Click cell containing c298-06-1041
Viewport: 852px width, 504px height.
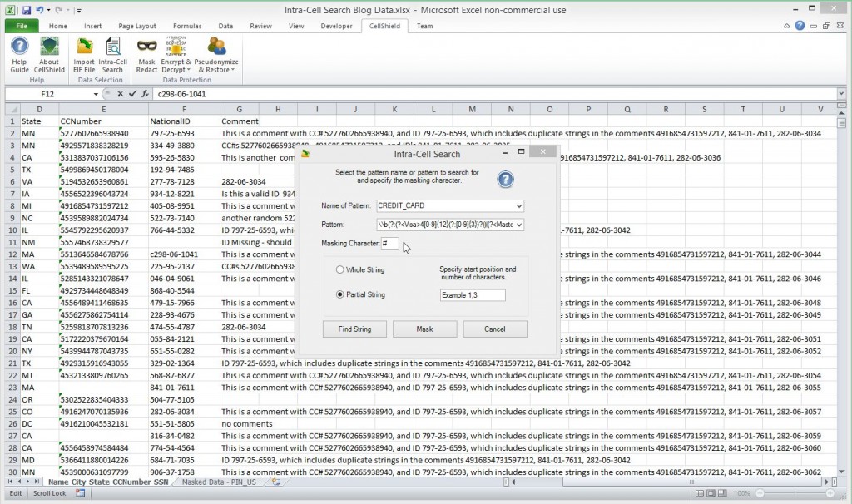point(184,254)
